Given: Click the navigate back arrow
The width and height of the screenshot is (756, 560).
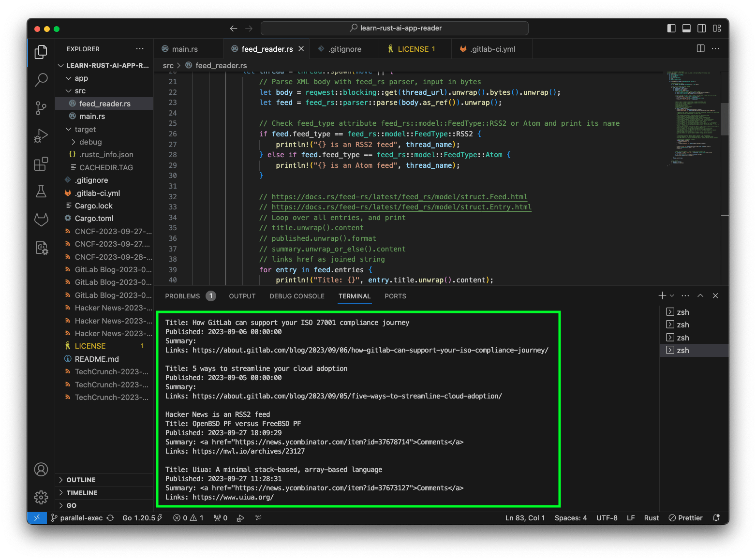Looking at the screenshot, I should click(x=234, y=29).
